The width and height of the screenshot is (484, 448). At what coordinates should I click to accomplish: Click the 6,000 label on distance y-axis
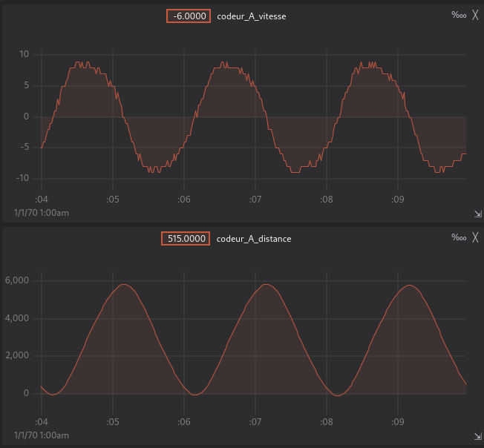click(x=17, y=280)
